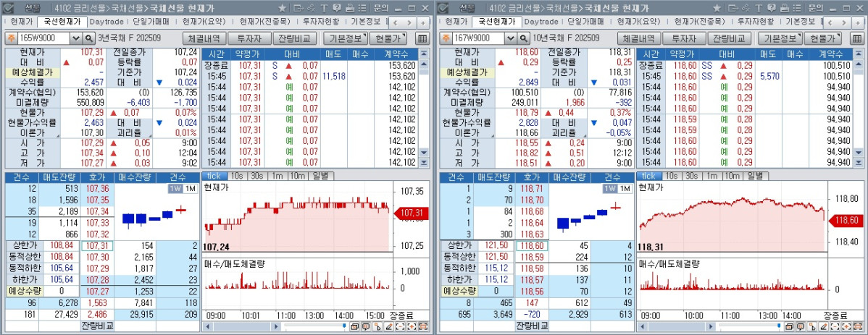Open 현재가(요약) tab in right window
The image size is (868, 335).
tap(638, 22)
